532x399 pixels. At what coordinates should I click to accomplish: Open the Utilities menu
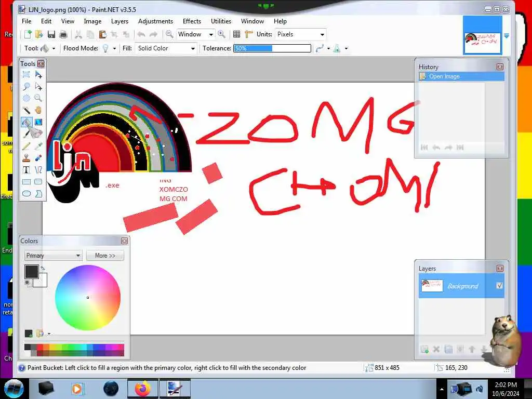tap(221, 21)
